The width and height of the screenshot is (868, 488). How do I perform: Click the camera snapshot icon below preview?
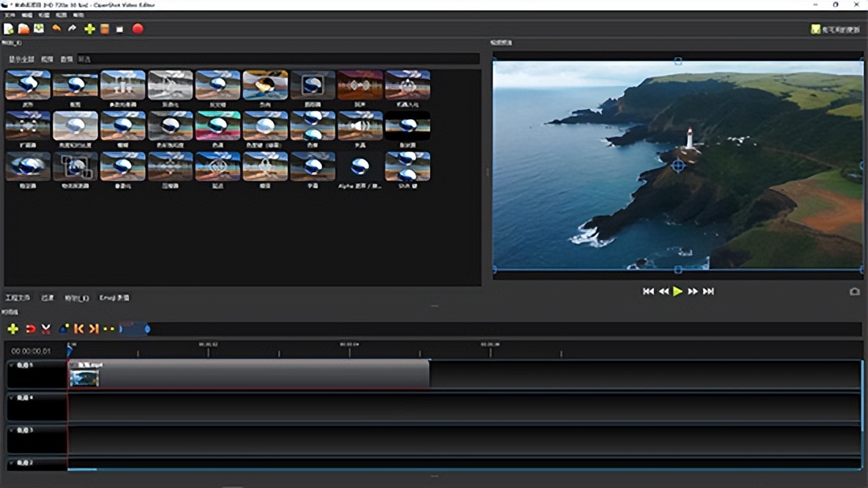pos(854,291)
